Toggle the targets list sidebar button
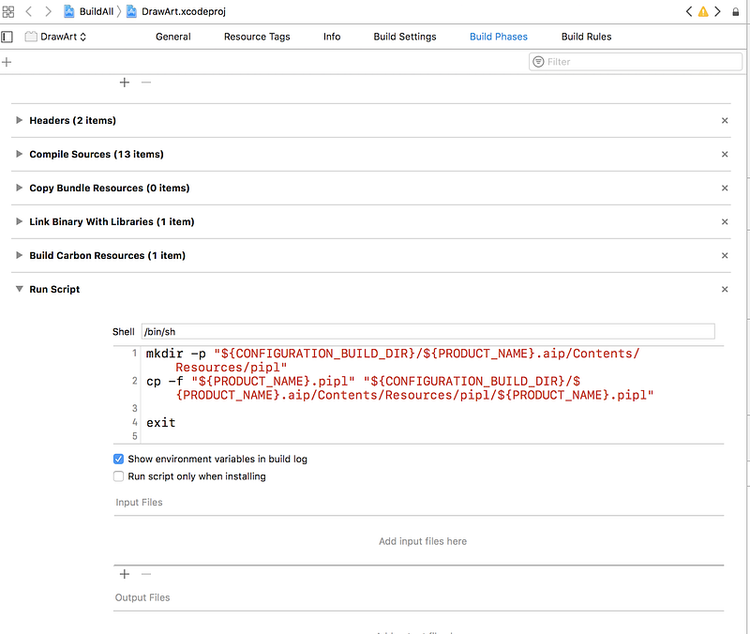The width and height of the screenshot is (750, 634). 7,37
